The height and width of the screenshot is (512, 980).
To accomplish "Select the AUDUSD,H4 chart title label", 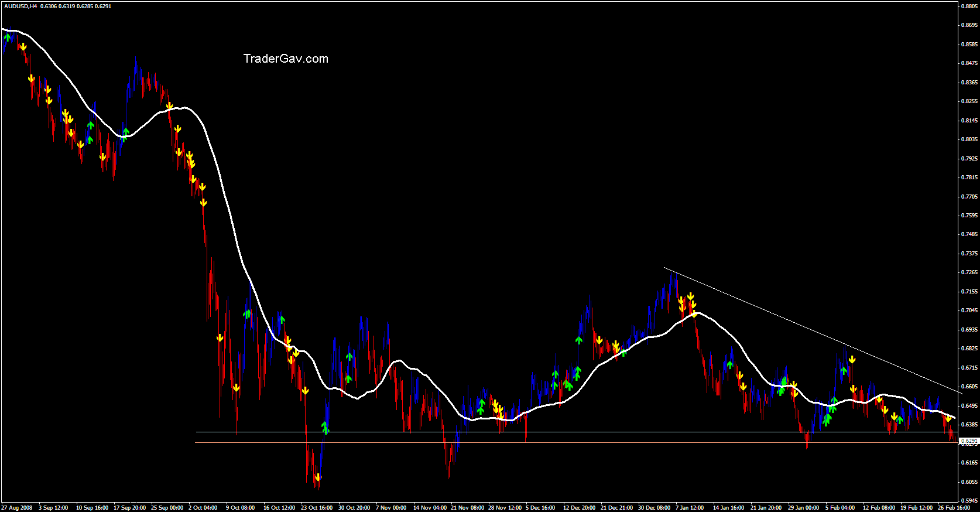I will [x=20, y=6].
